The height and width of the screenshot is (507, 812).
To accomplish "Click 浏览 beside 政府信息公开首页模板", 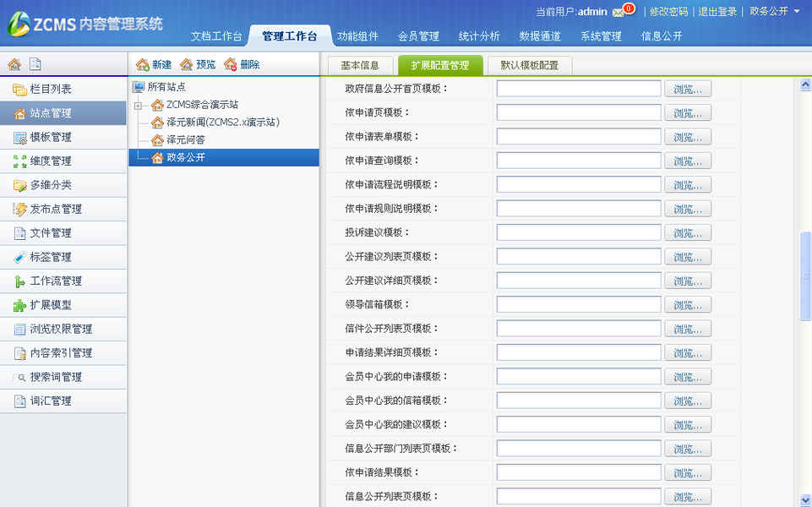I will (687, 87).
